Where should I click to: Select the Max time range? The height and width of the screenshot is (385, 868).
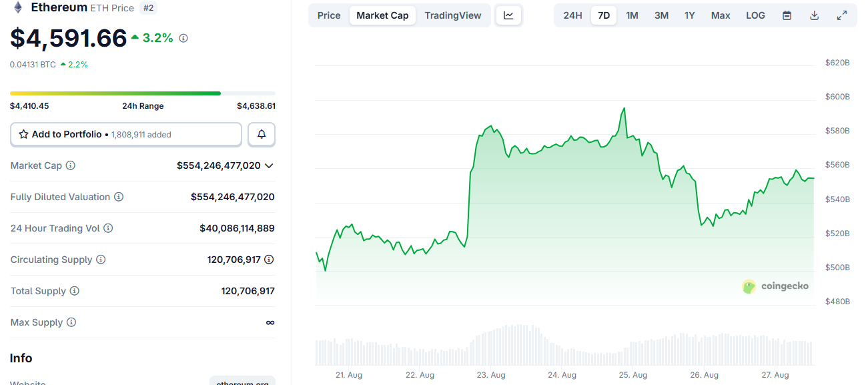pos(721,15)
